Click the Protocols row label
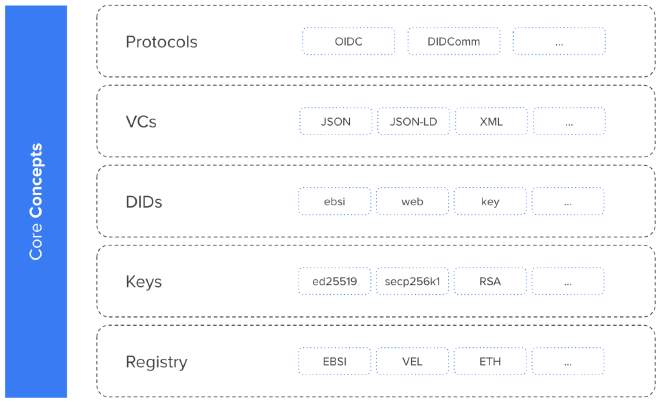Screen dimensions: 660x402 click(x=161, y=42)
